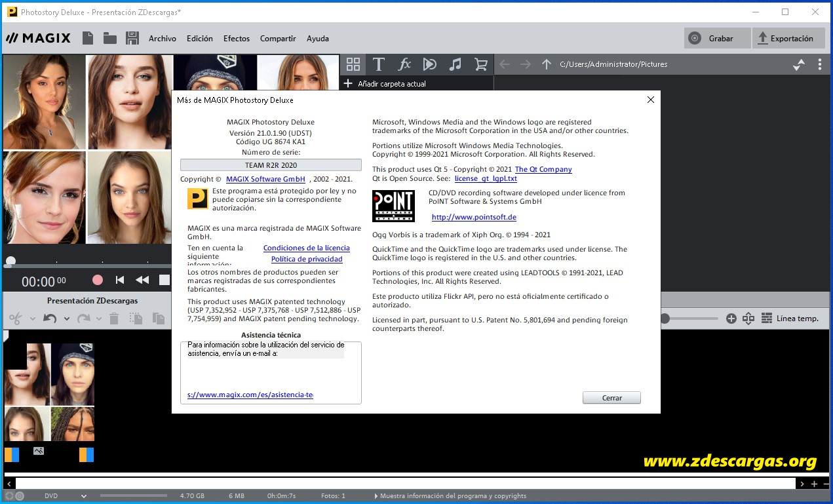Go up one folder level
833x504 pixels.
[546, 64]
